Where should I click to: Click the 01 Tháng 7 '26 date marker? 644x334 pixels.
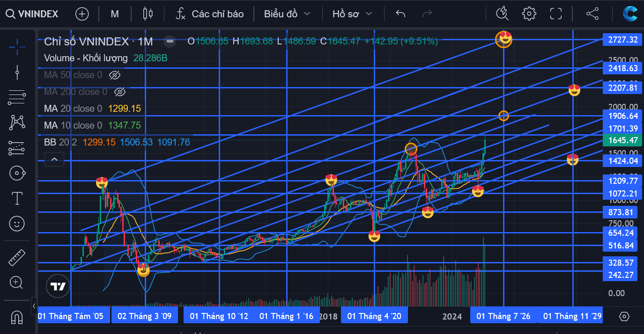point(503,316)
